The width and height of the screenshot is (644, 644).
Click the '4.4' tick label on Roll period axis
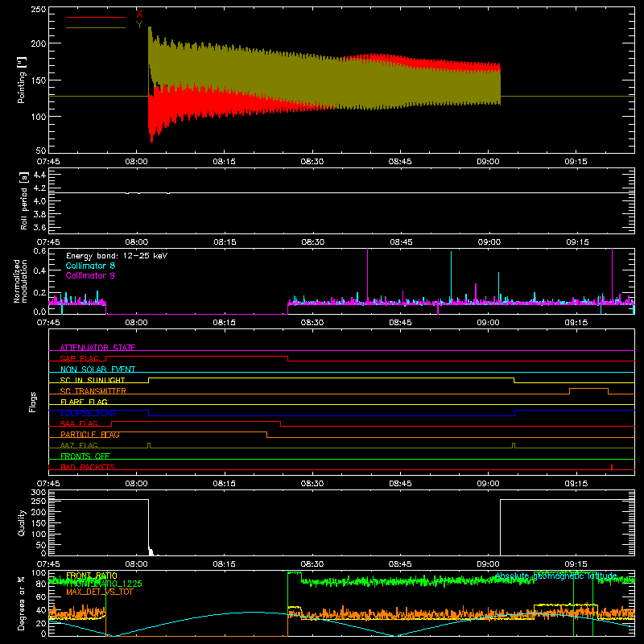click(x=39, y=175)
